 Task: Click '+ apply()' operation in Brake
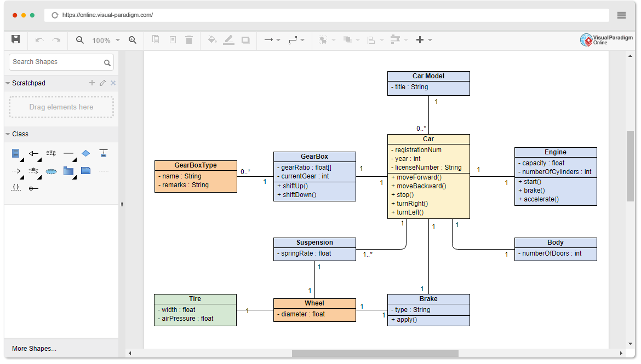(404, 320)
